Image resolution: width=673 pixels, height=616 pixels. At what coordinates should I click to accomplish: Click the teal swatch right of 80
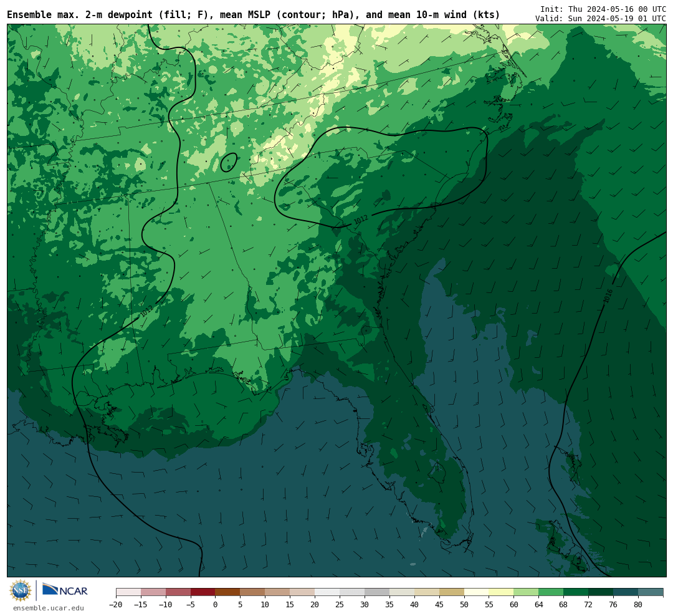point(651,592)
